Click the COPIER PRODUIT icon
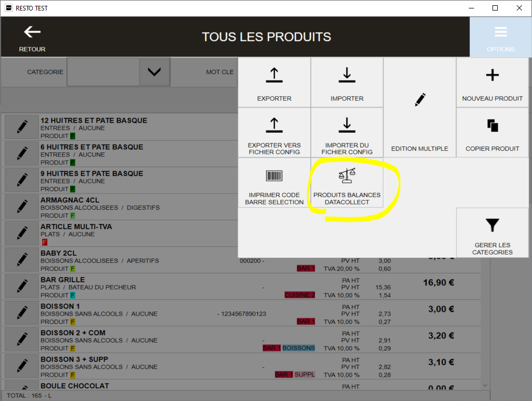This screenshot has width=532, height=401. [492, 125]
